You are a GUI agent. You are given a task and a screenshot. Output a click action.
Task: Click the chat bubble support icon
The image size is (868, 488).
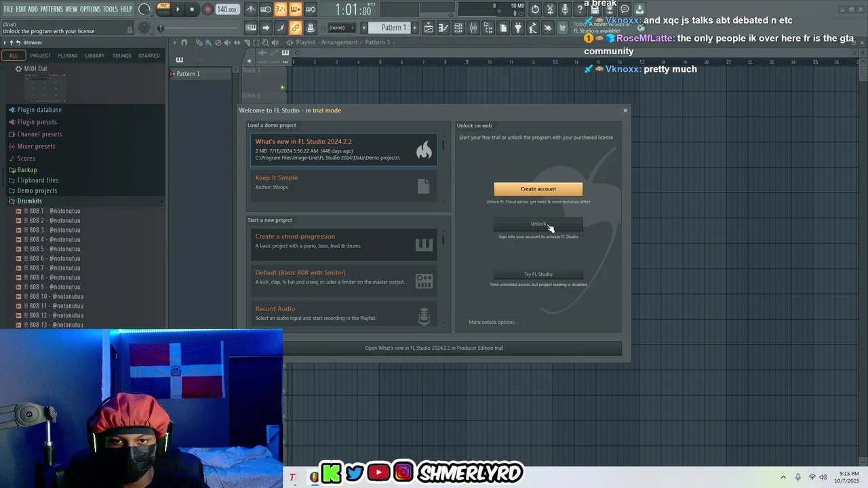tap(625, 9)
